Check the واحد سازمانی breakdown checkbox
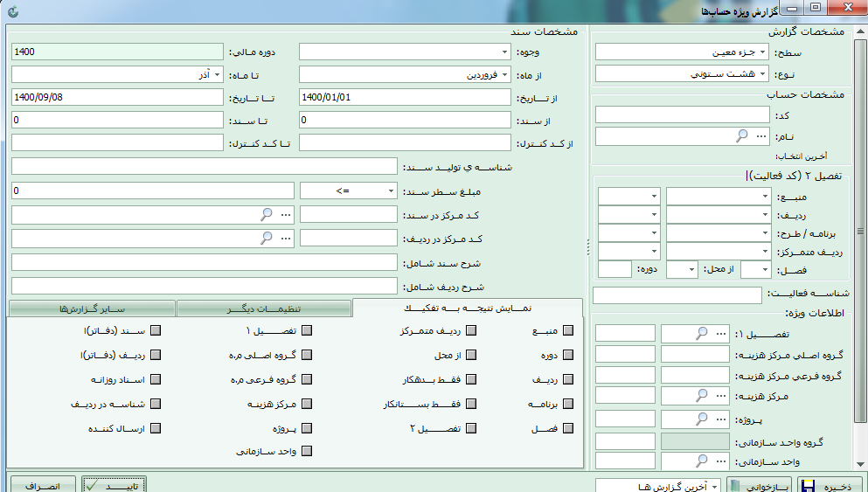 tap(307, 451)
